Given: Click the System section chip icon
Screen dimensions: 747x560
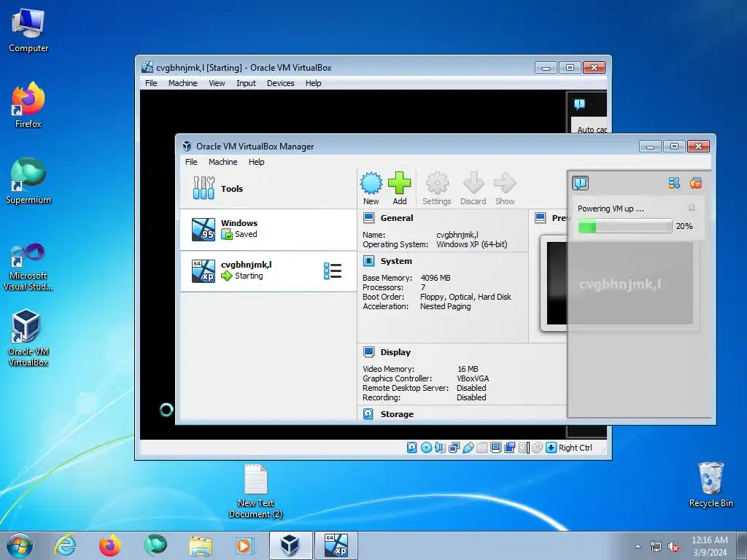Looking at the screenshot, I should coord(368,261).
